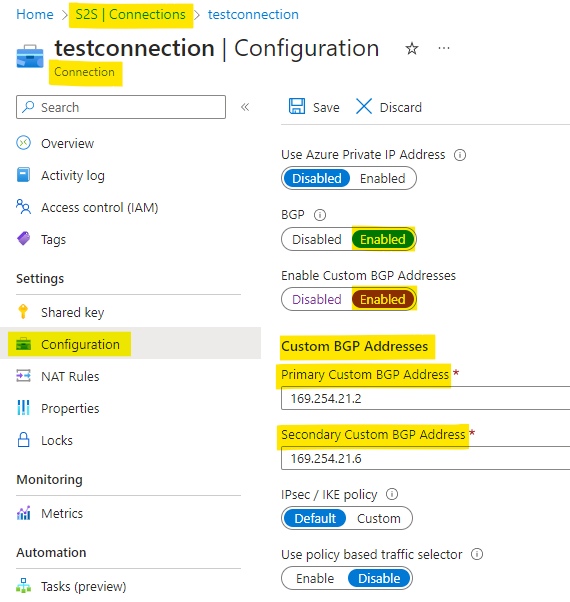This screenshot has height=602, width=570.
Task: Choose Enable for policy based traffic selector
Action: [315, 578]
